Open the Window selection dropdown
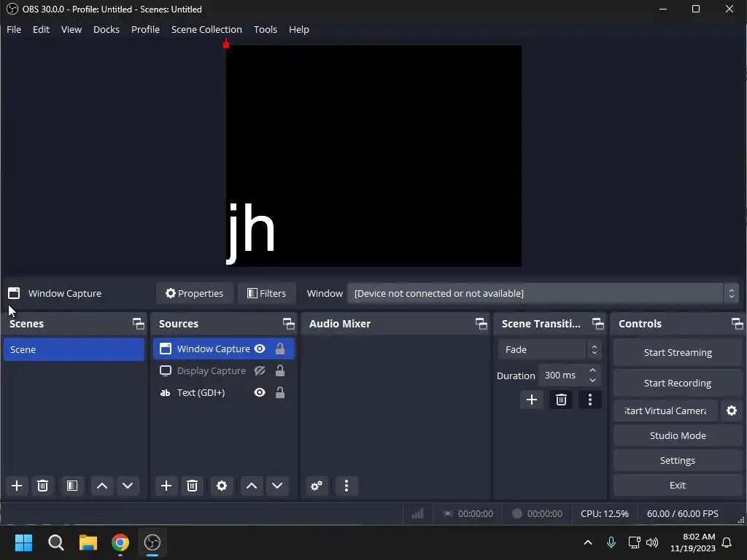 543,293
